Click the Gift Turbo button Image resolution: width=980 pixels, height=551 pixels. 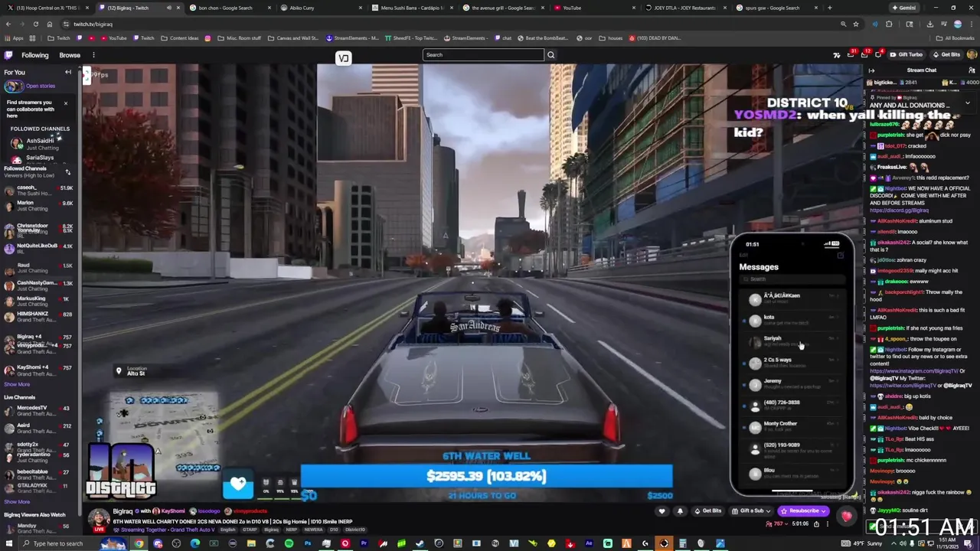[x=906, y=55]
